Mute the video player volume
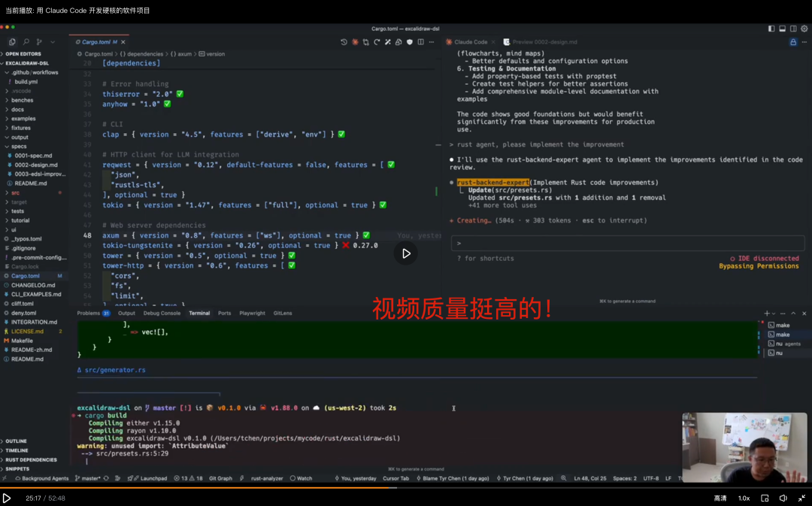 (783, 498)
